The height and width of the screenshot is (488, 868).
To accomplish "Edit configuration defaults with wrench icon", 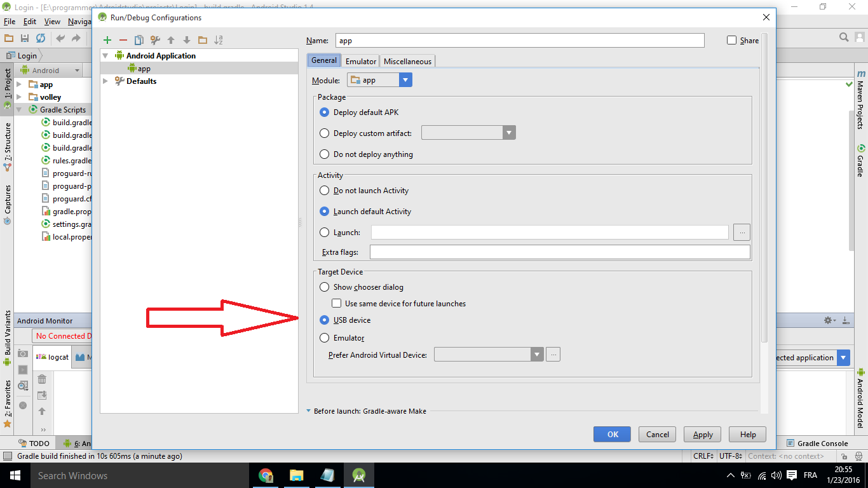I will coord(154,39).
